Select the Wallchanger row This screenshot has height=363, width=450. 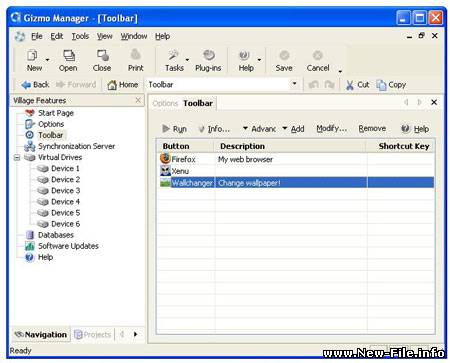[x=296, y=183]
